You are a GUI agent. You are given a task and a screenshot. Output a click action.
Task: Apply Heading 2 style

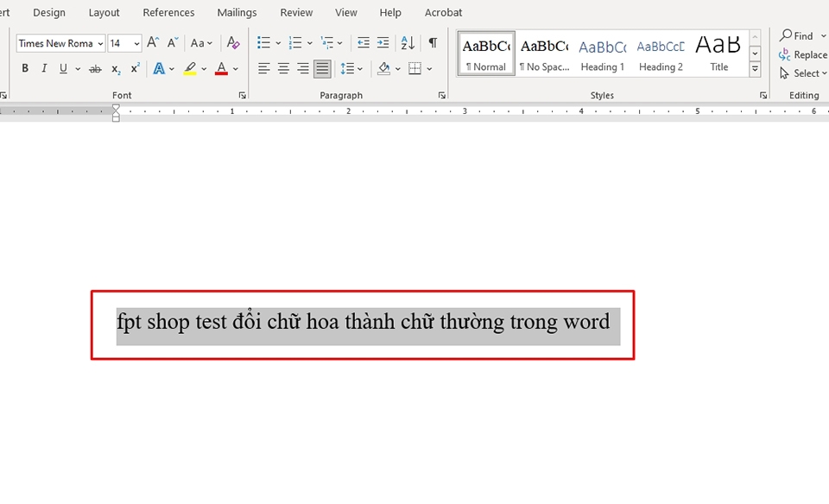(x=661, y=54)
